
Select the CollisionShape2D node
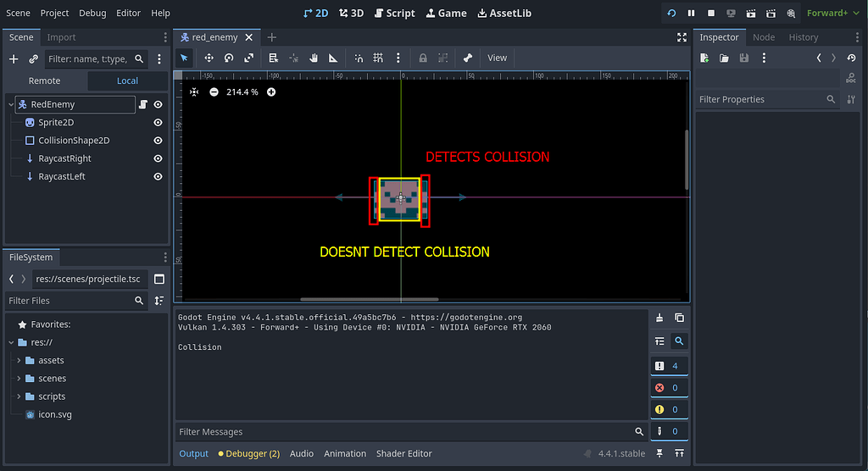click(x=74, y=141)
